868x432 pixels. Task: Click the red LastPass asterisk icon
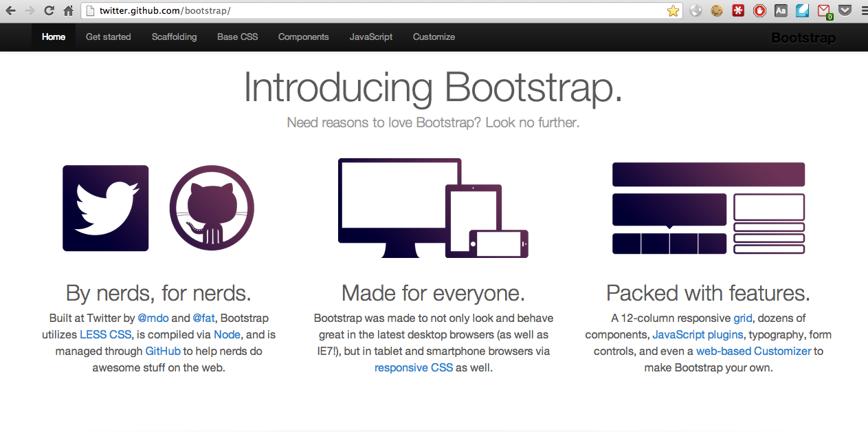click(x=738, y=11)
